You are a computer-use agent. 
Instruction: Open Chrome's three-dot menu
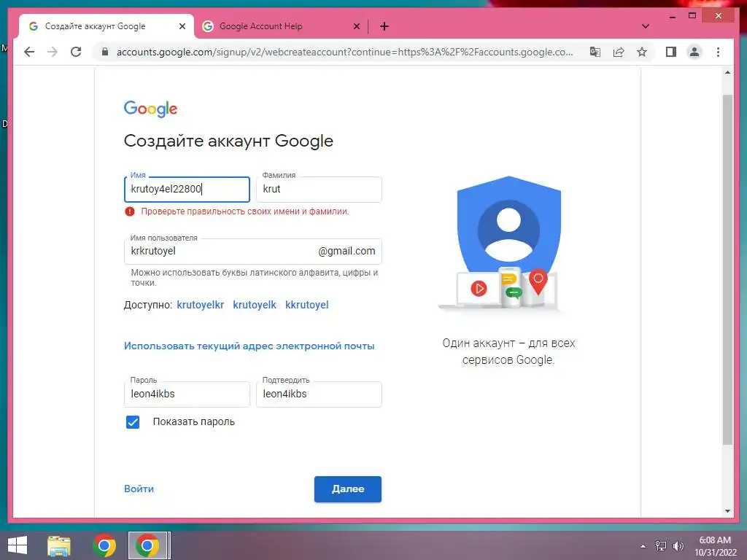718,52
